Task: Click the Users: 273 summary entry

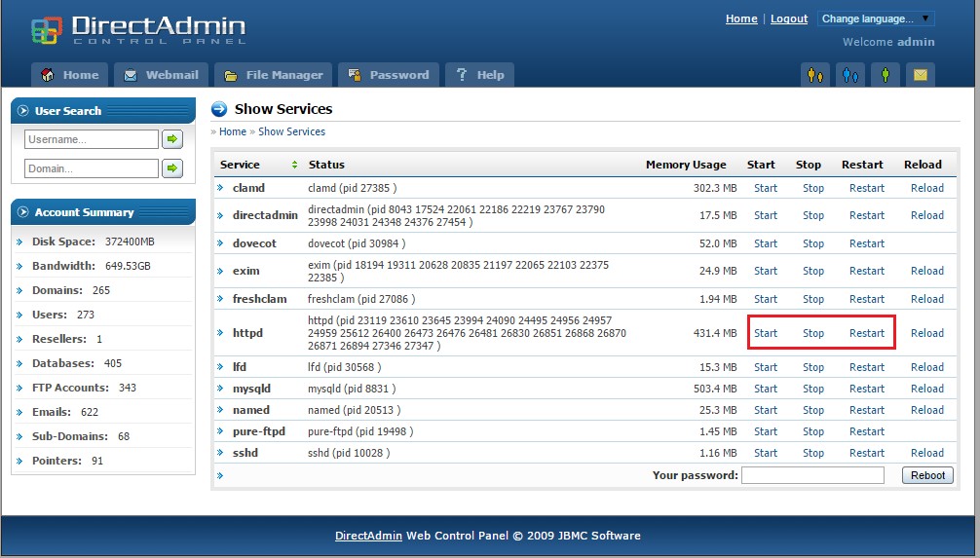Action: [63, 315]
